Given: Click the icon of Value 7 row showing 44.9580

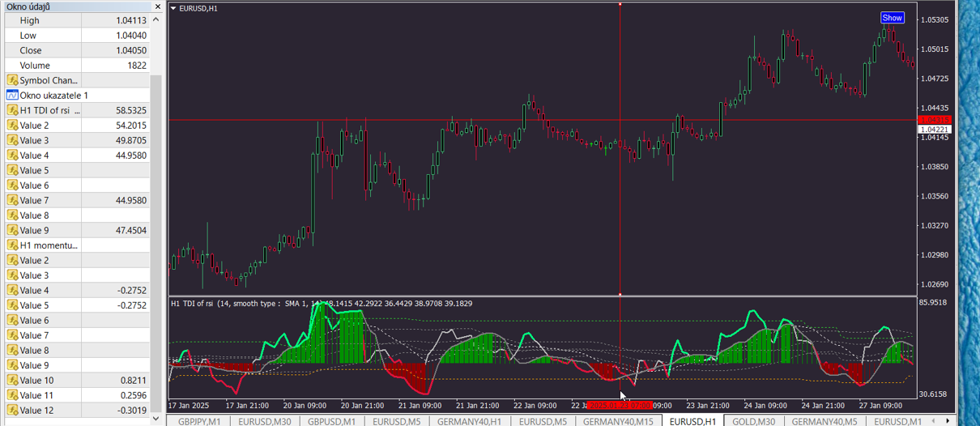Looking at the screenshot, I should click(x=12, y=200).
